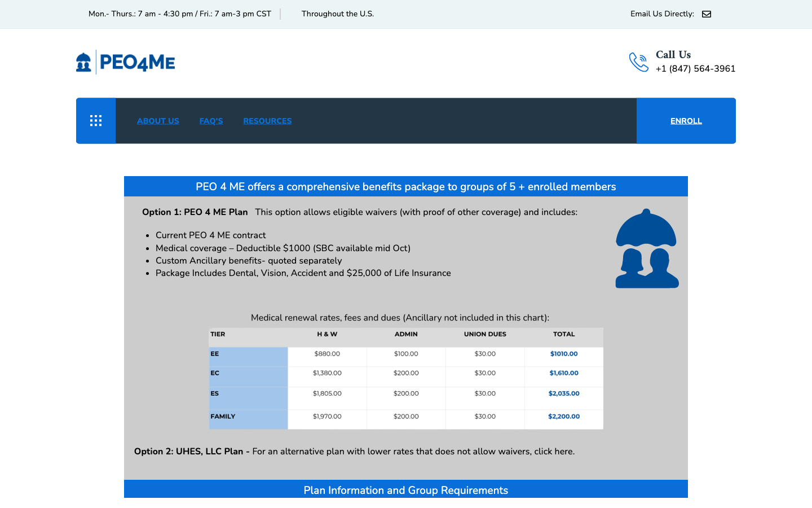
Task: Click the phone call icon
Action: [x=639, y=62]
